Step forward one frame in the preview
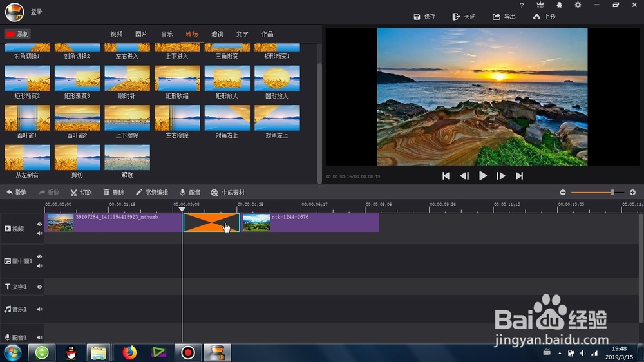Screen dimensions: 644x362 coord(500,176)
